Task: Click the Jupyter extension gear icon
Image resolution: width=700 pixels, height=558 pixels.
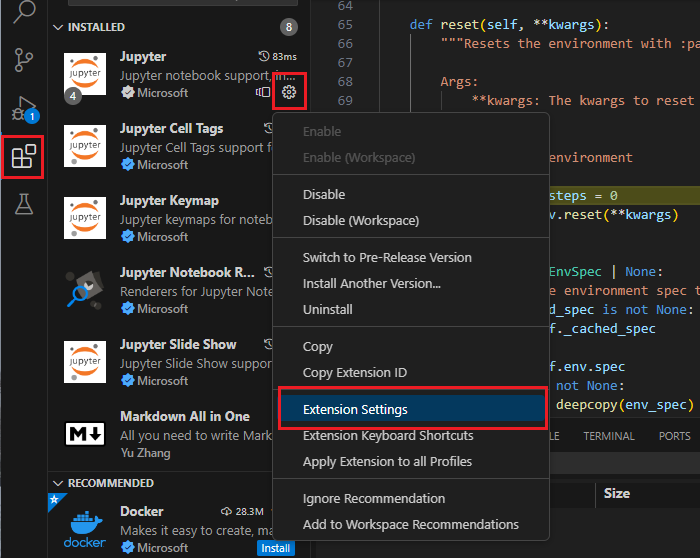Action: pos(289,92)
